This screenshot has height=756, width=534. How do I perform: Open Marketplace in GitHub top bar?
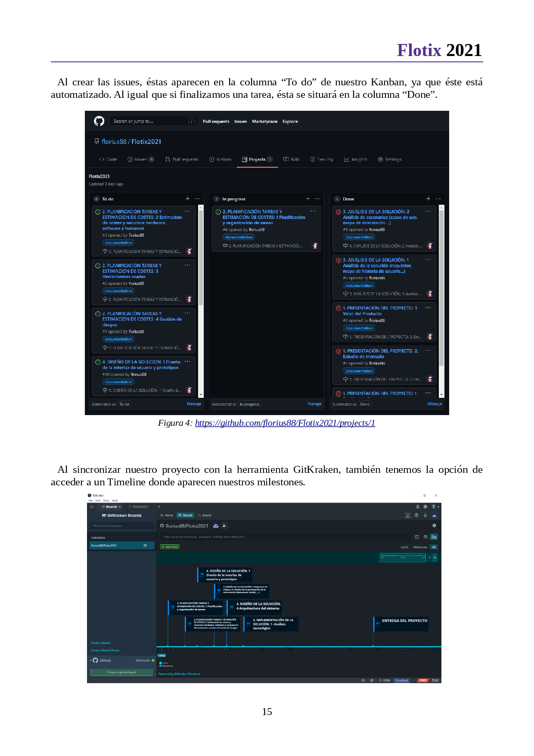(265, 122)
